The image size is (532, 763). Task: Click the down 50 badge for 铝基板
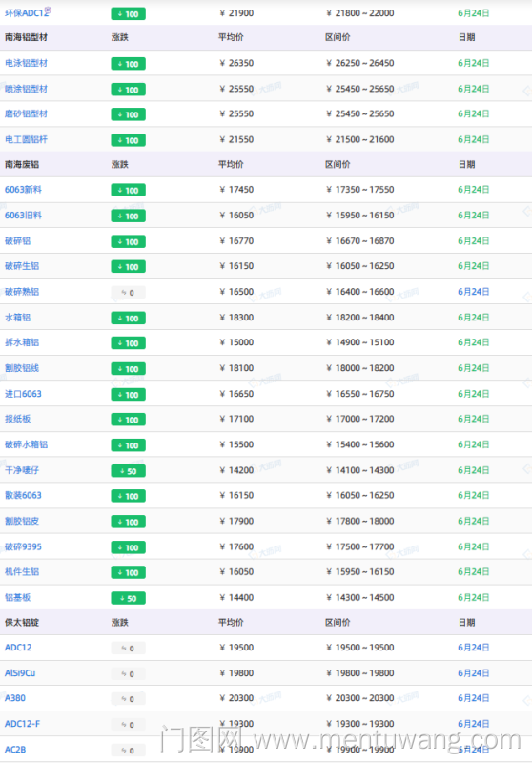(x=129, y=598)
